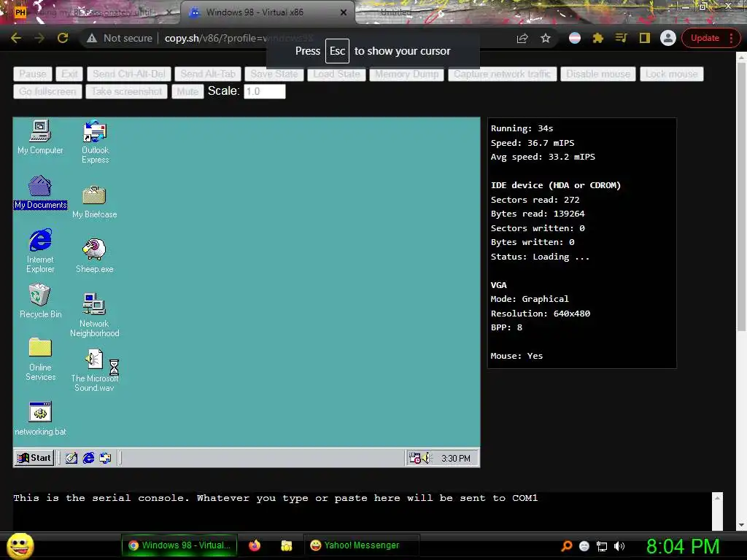Toggle the Mute button
Viewport: 747px width, 560px height.
coord(187,91)
